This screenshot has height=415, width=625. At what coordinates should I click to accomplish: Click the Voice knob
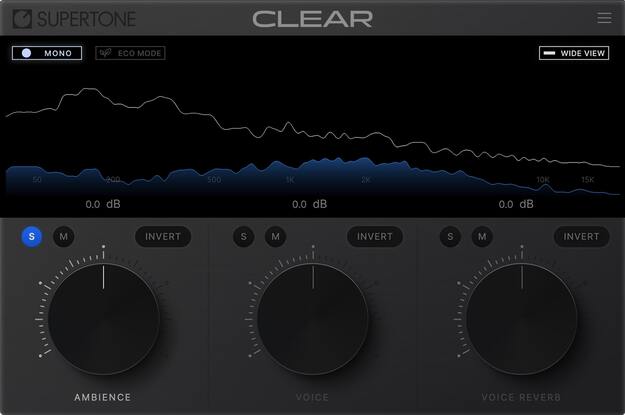pyautogui.click(x=313, y=319)
